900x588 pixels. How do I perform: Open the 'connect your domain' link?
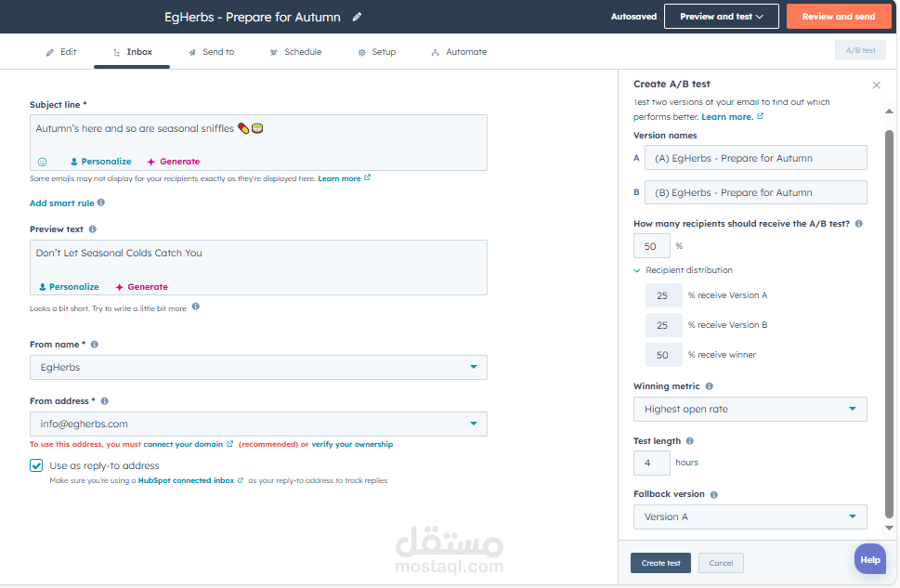tap(183, 444)
